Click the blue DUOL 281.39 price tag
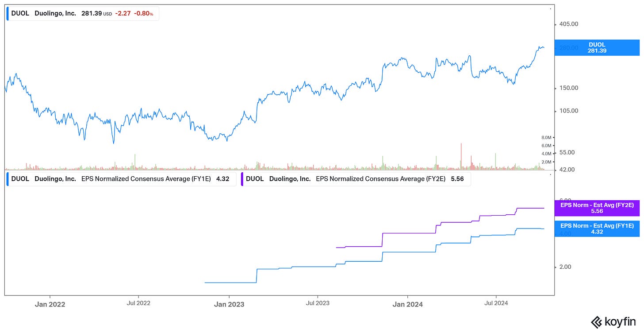Viewport: 644px width, 333px height. (x=596, y=47)
